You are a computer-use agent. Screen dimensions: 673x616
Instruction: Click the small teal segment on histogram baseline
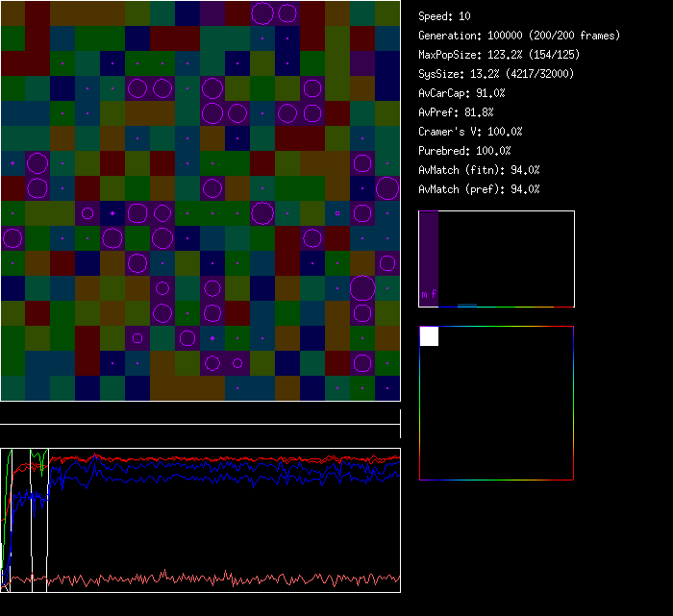466,305
